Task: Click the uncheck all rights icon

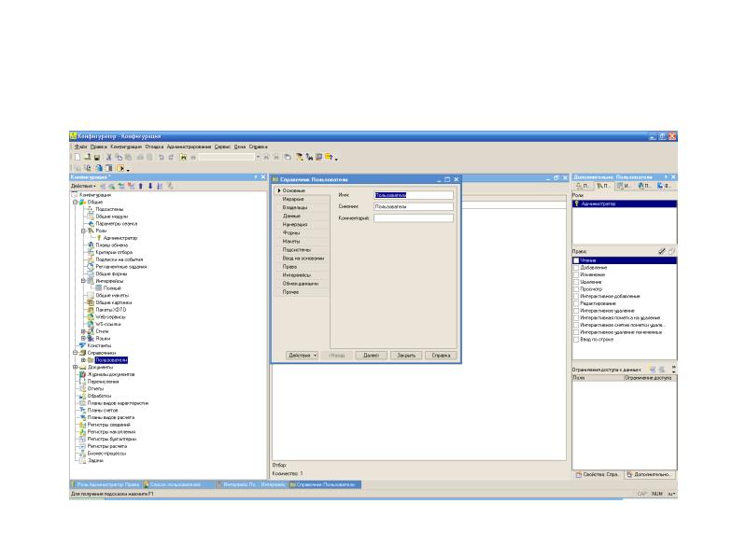Action: [671, 251]
